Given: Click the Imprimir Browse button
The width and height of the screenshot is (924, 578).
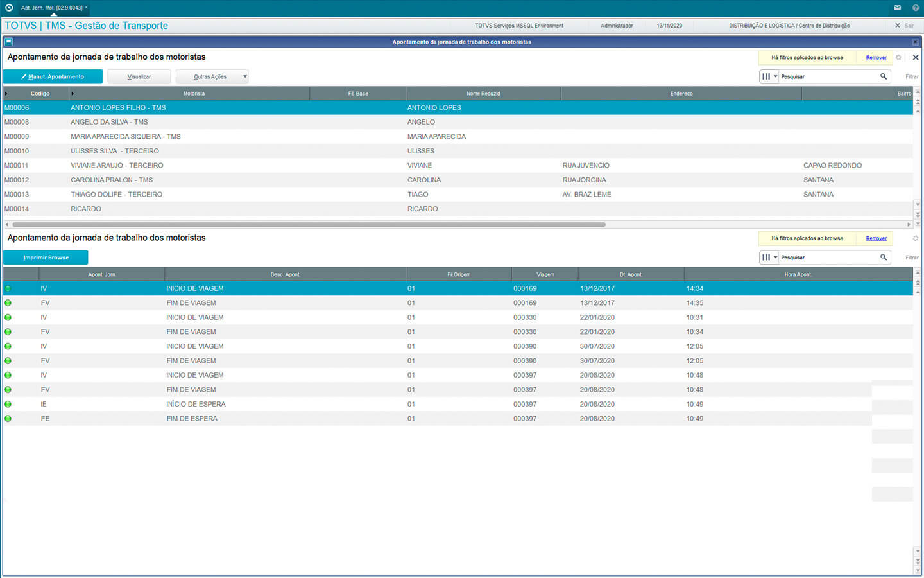Looking at the screenshot, I should point(46,258).
